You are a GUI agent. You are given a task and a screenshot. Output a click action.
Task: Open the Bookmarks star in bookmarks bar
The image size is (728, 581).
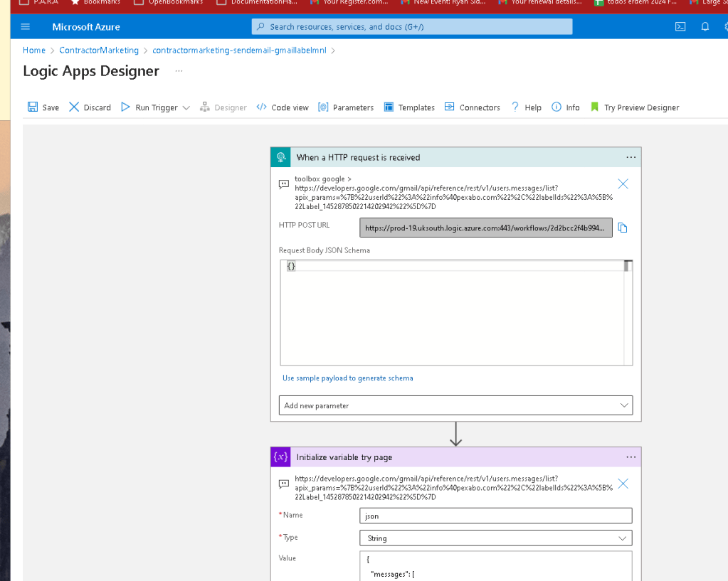(x=95, y=2)
